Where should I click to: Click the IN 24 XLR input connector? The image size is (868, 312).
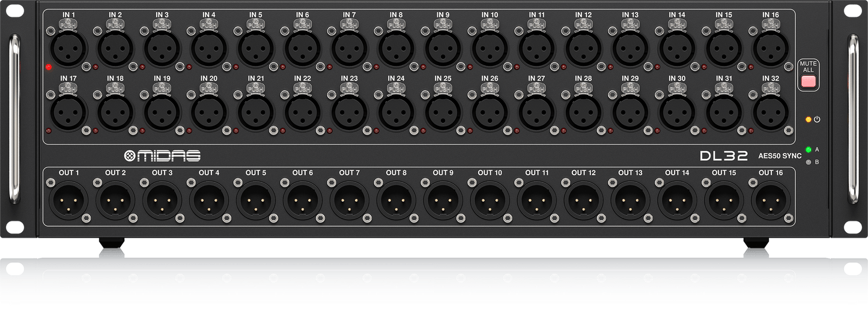pyautogui.click(x=396, y=112)
